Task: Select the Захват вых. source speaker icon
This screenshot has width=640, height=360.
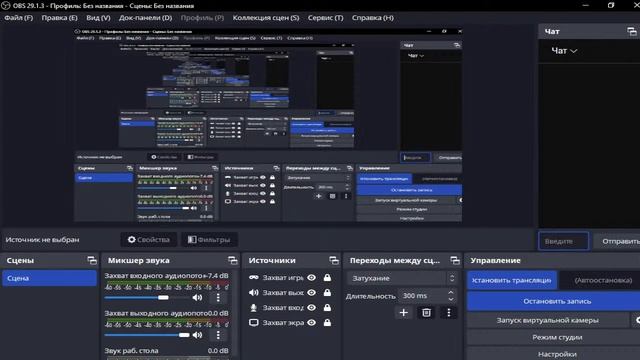Action: [x=253, y=293]
